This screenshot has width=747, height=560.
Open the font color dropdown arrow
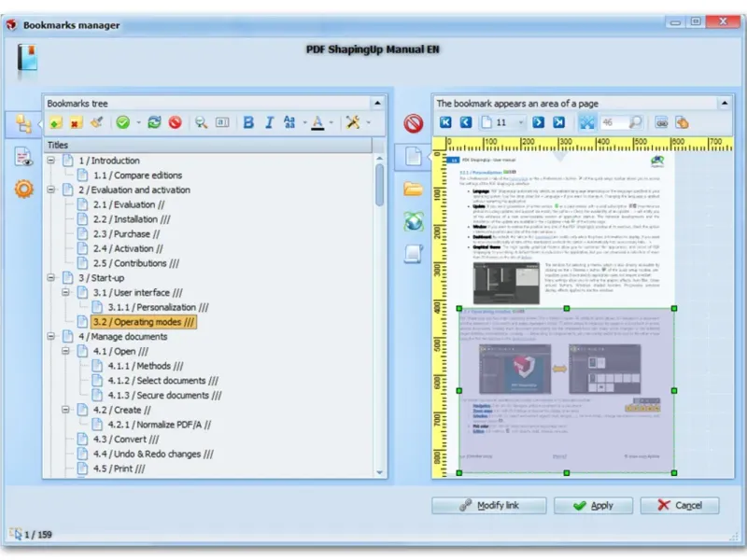(x=331, y=123)
